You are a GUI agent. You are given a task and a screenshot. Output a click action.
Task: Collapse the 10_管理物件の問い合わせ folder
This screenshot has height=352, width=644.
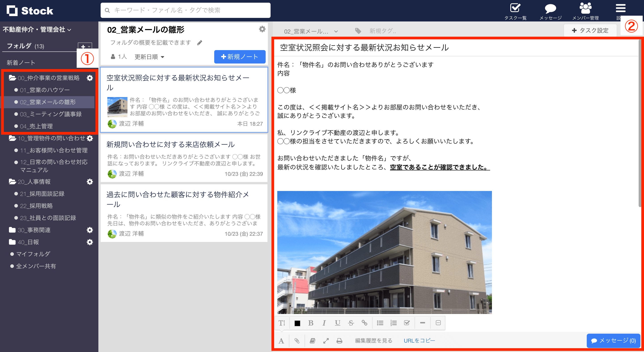tap(12, 138)
